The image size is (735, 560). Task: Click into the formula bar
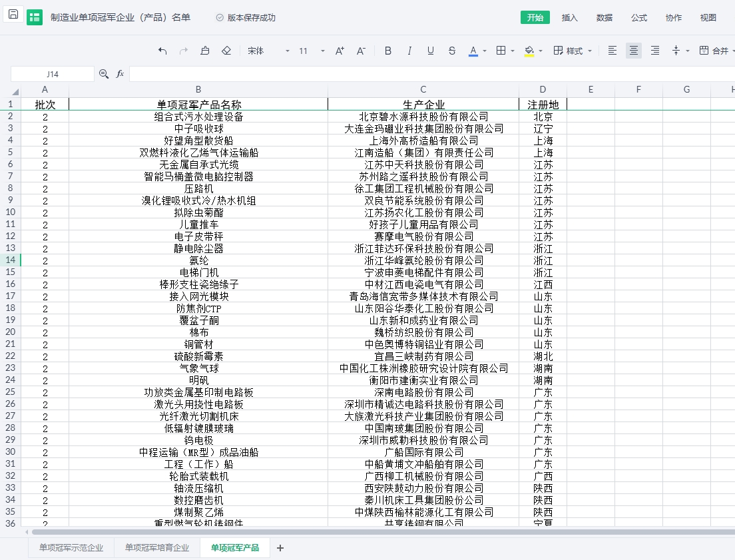coord(432,74)
